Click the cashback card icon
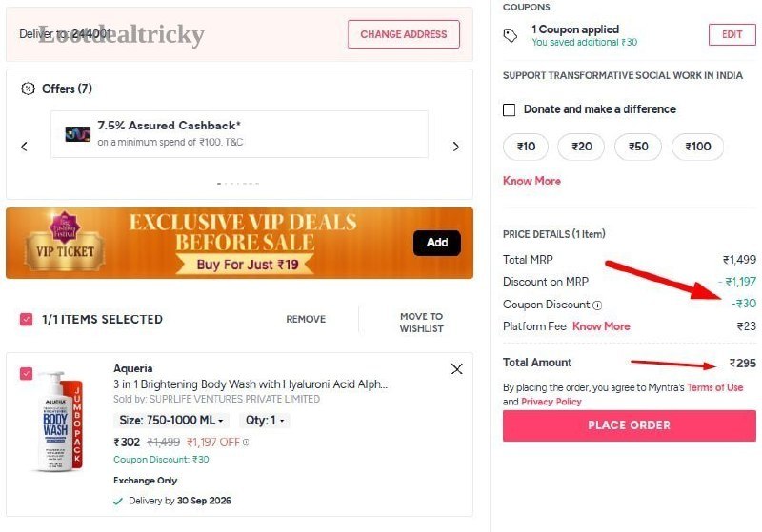762x532 pixels. [78, 134]
